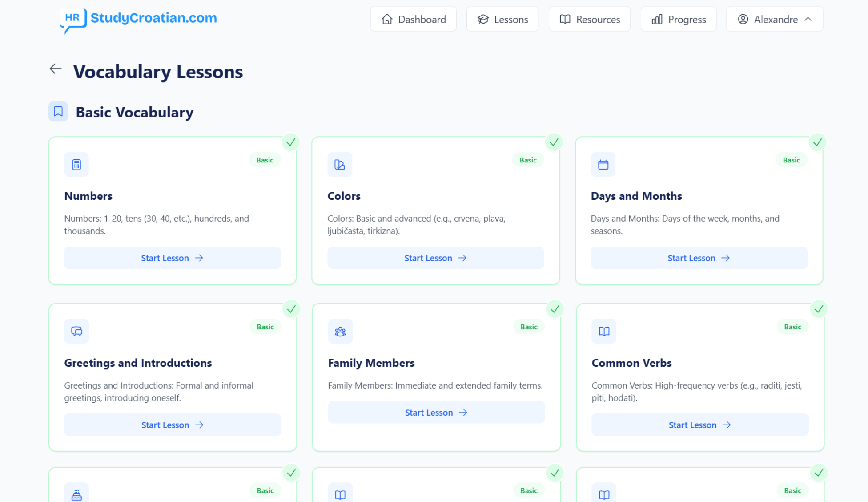Click the Common Verbs card title
Screen dimensions: 868x502
[632, 363]
